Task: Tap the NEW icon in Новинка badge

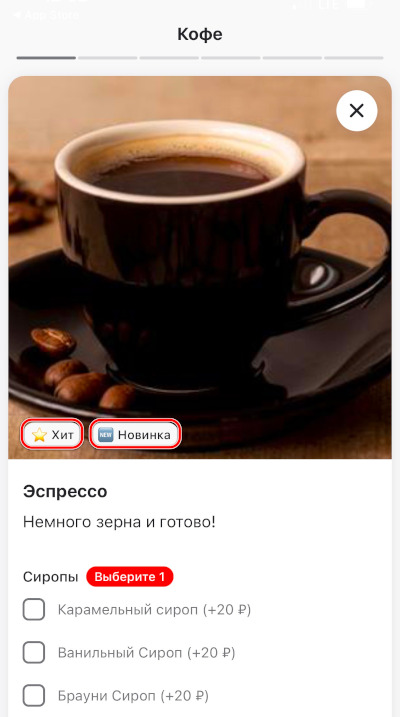Action: 106,435
